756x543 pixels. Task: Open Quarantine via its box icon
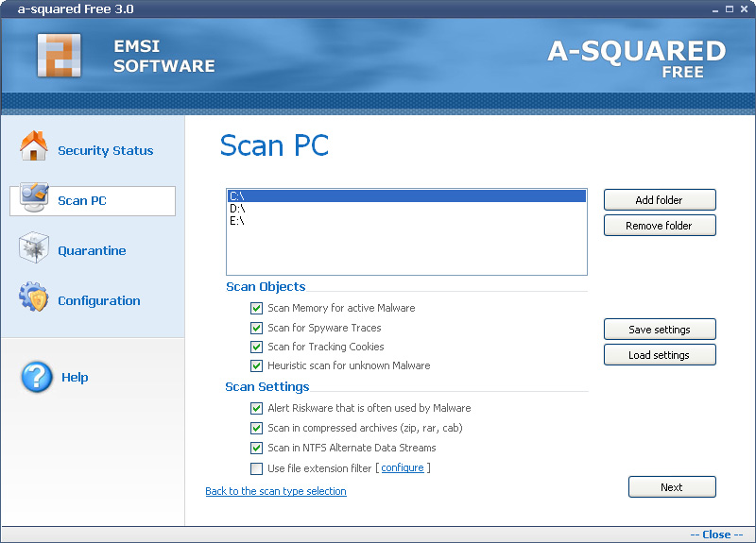click(x=34, y=248)
